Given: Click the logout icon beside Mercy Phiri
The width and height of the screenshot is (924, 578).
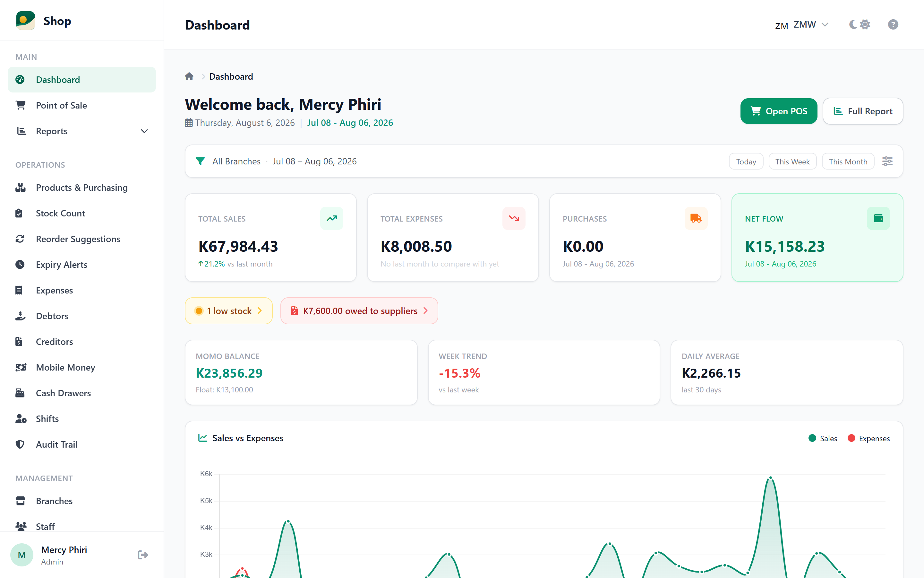Looking at the screenshot, I should point(143,555).
